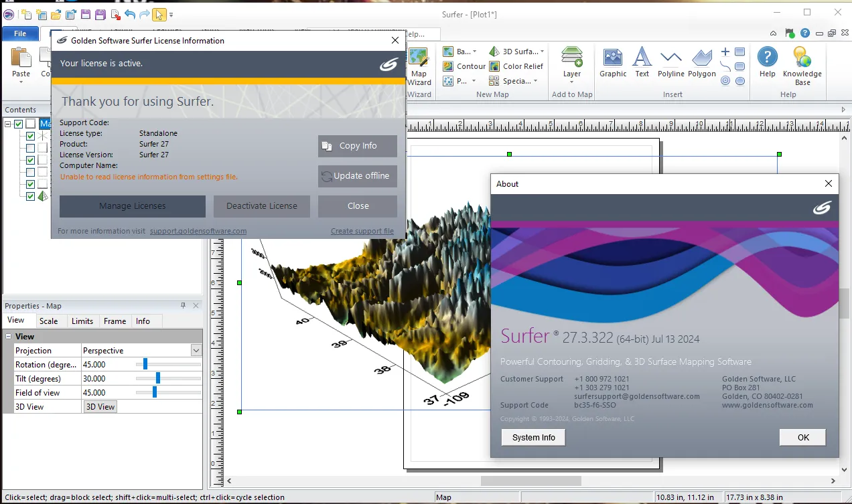Viewport: 852px width, 504px height.
Task: Select the Polygon drawing tool
Action: [702, 63]
